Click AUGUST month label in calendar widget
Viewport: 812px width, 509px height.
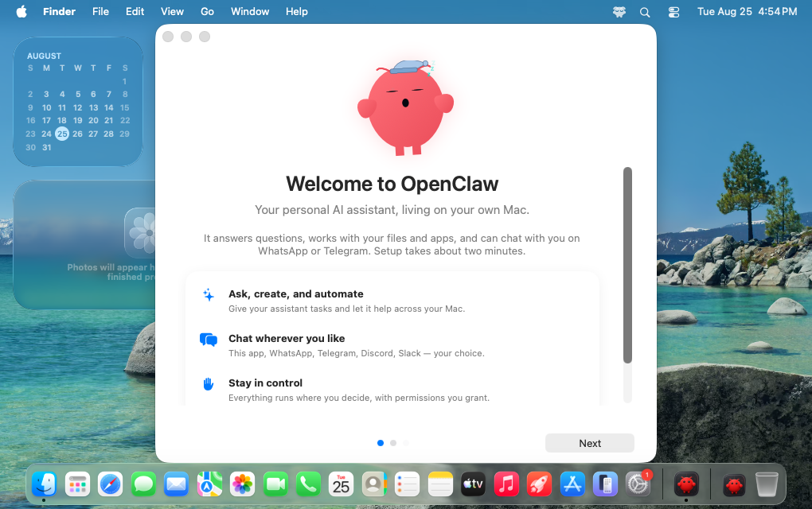(44, 56)
